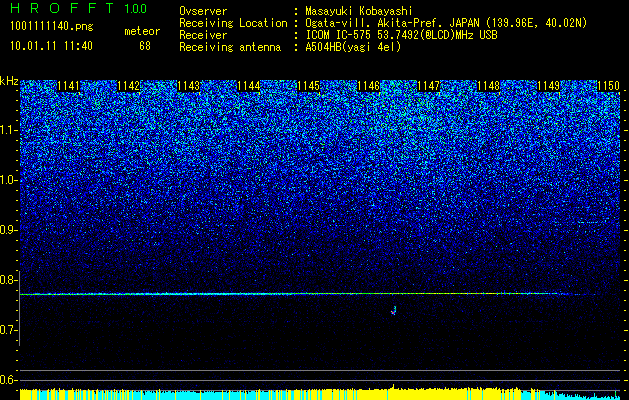The height and width of the screenshot is (400, 629).
Task: Click the small meteor echo below the carrier line
Action: click(x=394, y=310)
